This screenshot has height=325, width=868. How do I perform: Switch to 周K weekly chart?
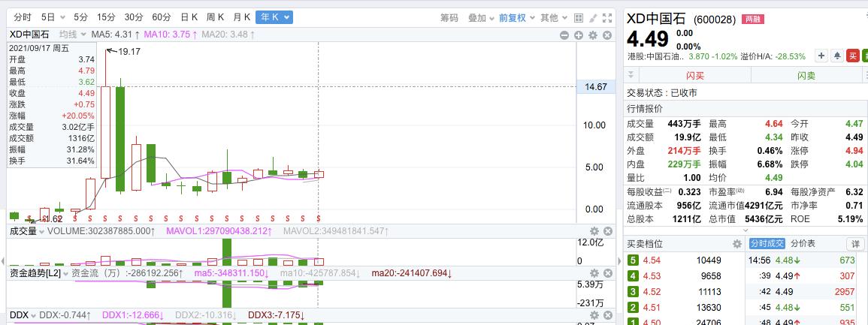216,18
